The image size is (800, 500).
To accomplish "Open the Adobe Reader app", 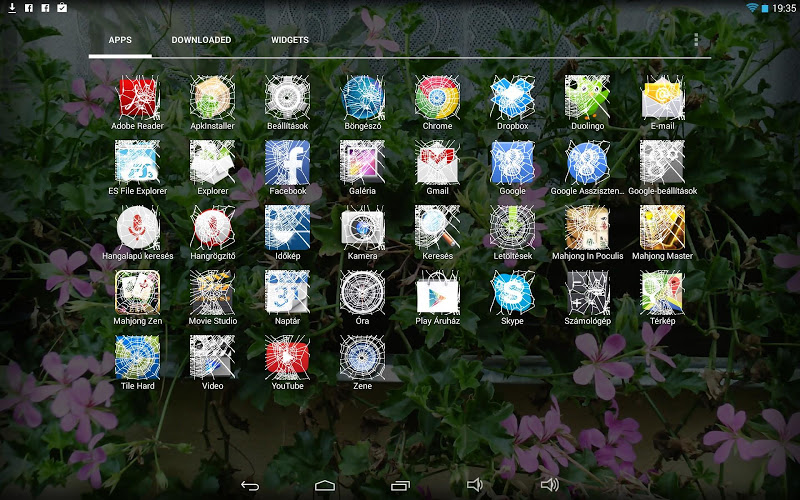I will tap(137, 98).
